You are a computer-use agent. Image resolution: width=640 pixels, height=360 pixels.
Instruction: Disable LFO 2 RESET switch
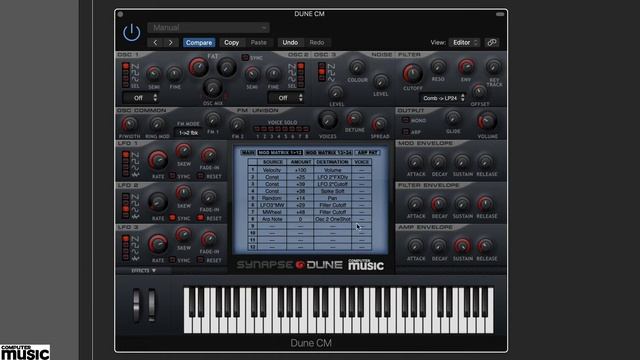(x=200, y=218)
